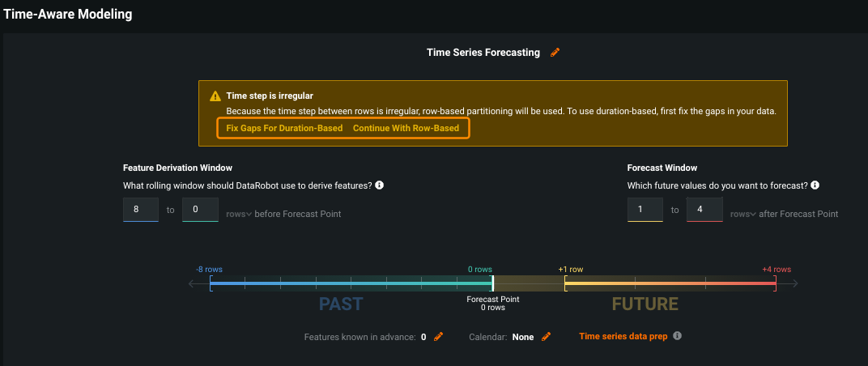Edit Features known in advance with the pencil icon
Viewport: 868px width, 366px height.
click(x=439, y=337)
